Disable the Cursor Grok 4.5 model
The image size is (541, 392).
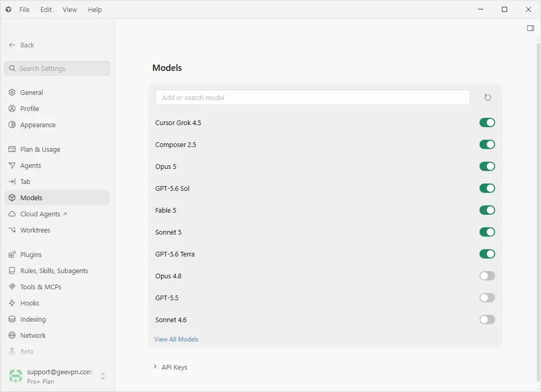pyautogui.click(x=487, y=123)
